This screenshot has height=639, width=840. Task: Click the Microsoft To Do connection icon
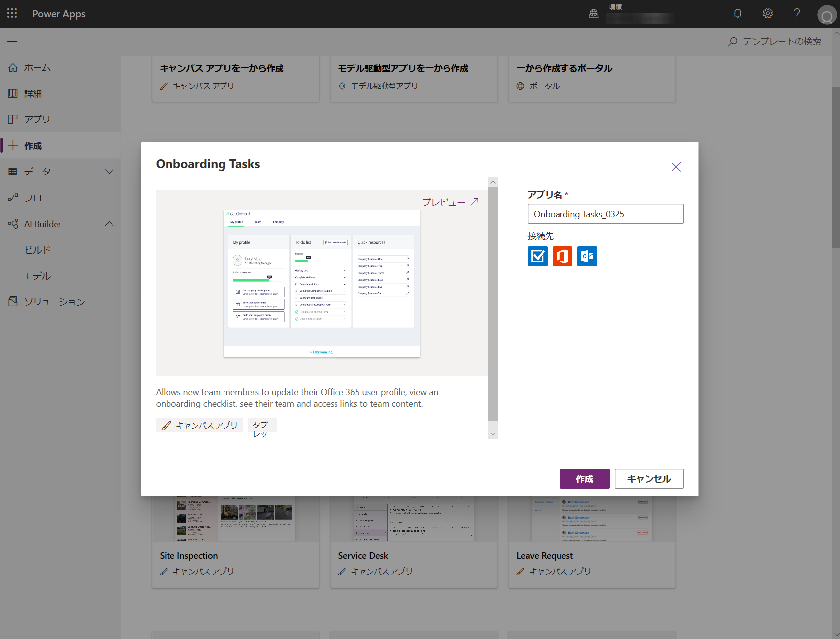538,256
